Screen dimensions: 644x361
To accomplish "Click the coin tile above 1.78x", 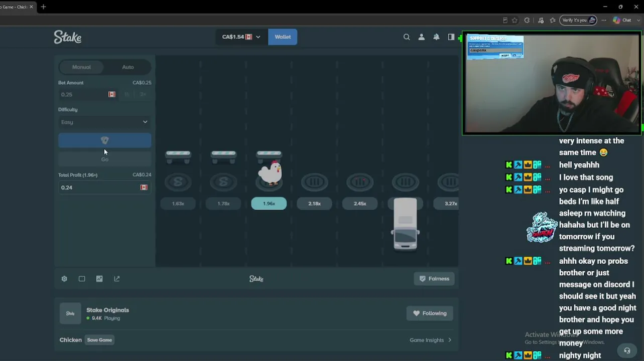I will [223, 182].
